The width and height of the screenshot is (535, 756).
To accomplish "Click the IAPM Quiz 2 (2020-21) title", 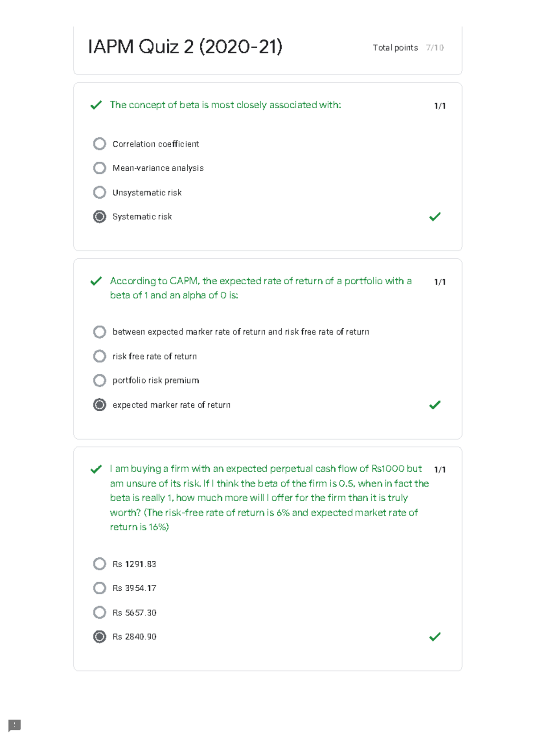I will [186, 46].
